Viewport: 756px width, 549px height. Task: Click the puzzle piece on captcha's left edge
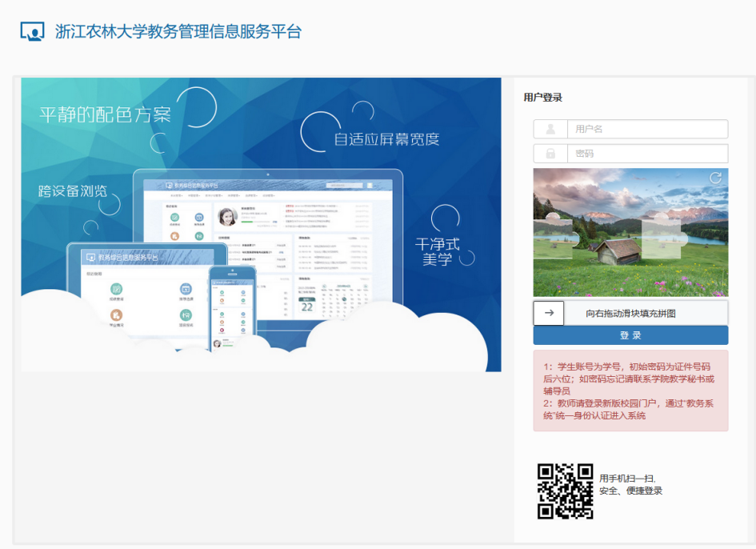(554, 238)
